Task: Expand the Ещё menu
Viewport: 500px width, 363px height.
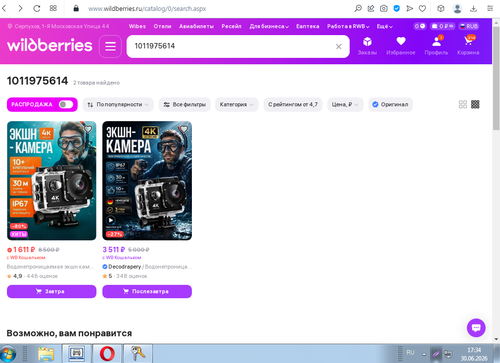Action: click(x=385, y=26)
